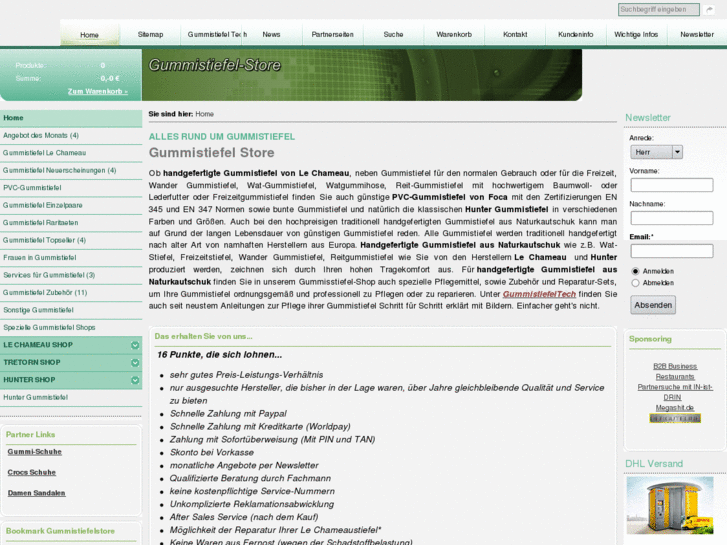Viewport: 727px width, 545px height.
Task: Select Home in the sidebar menu
Action: 71,118
